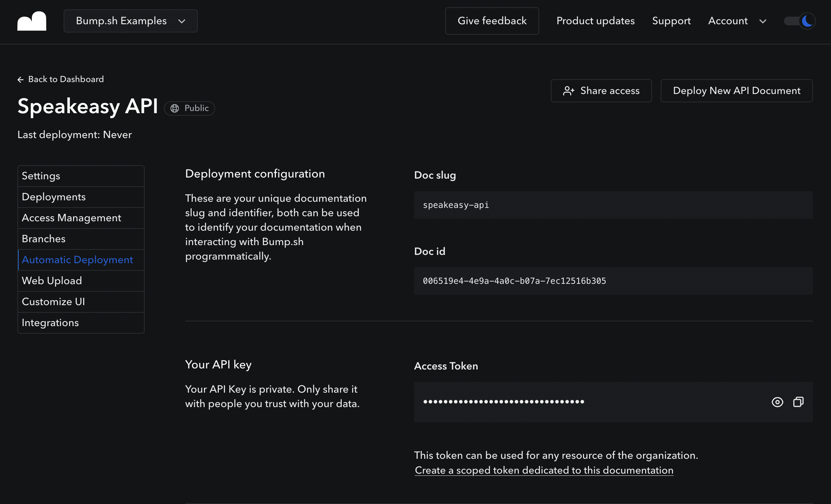Image resolution: width=831 pixels, height=504 pixels.
Task: Click the back arrow to Dashboard
Action: (21, 79)
